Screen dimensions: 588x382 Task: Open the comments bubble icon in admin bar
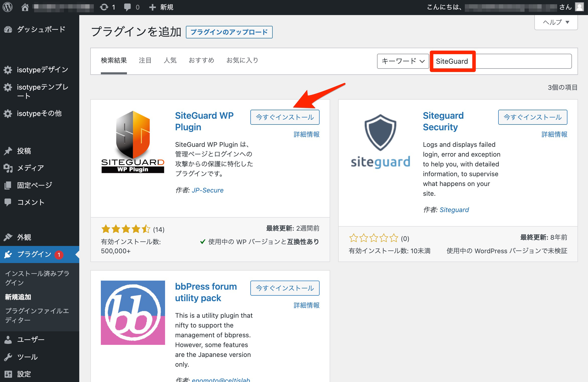(x=127, y=7)
